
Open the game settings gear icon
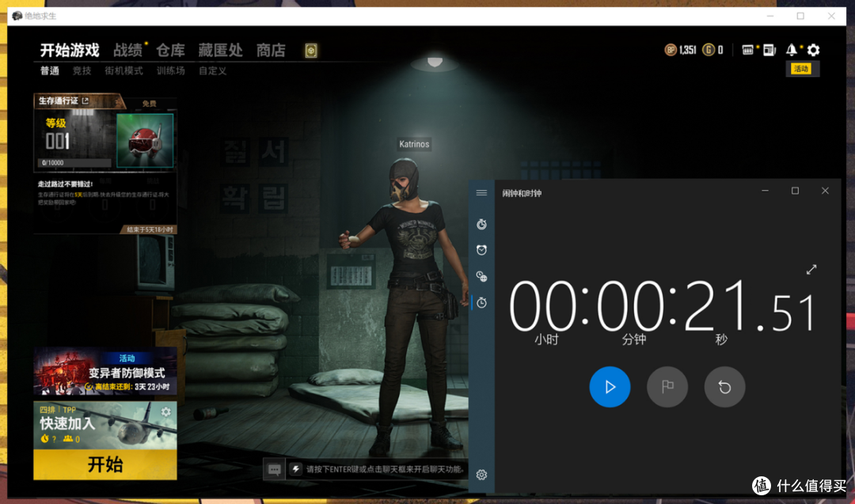pos(813,50)
